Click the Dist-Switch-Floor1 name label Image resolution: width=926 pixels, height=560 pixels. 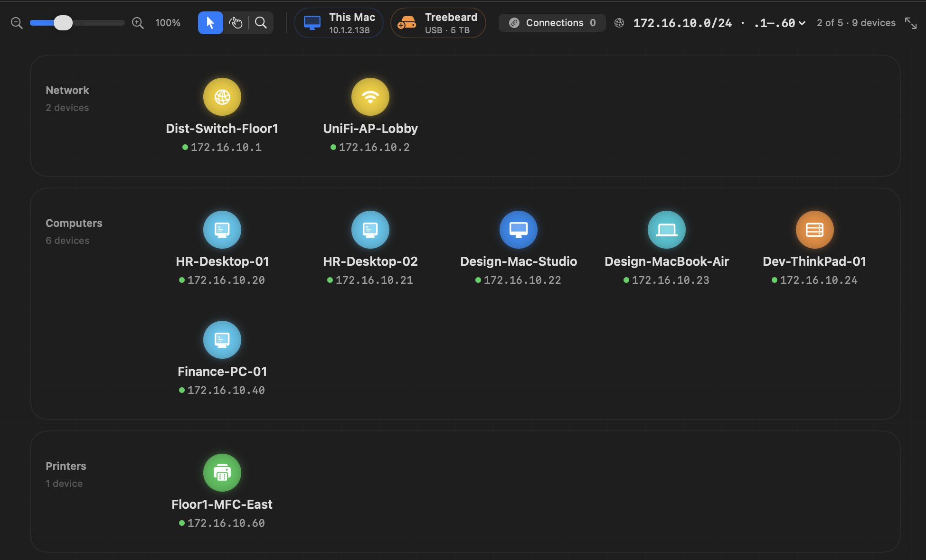(222, 129)
